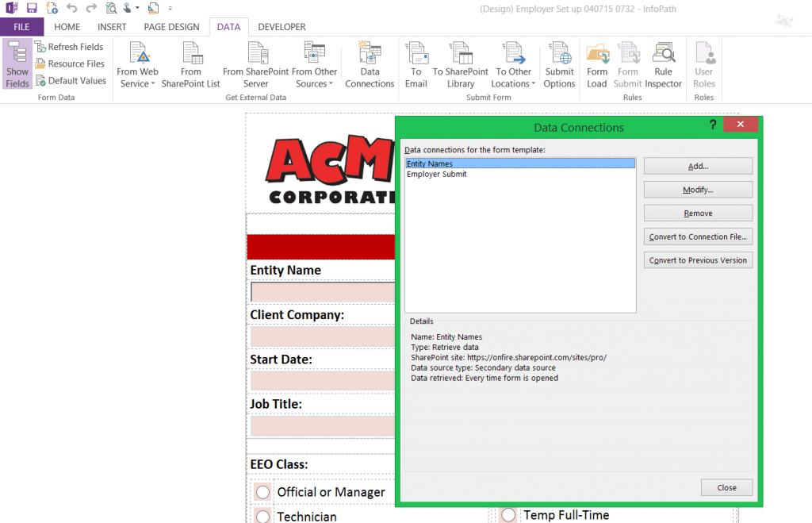Click Add... in Data Connections dialog
The height and width of the screenshot is (523, 812).
pos(698,166)
